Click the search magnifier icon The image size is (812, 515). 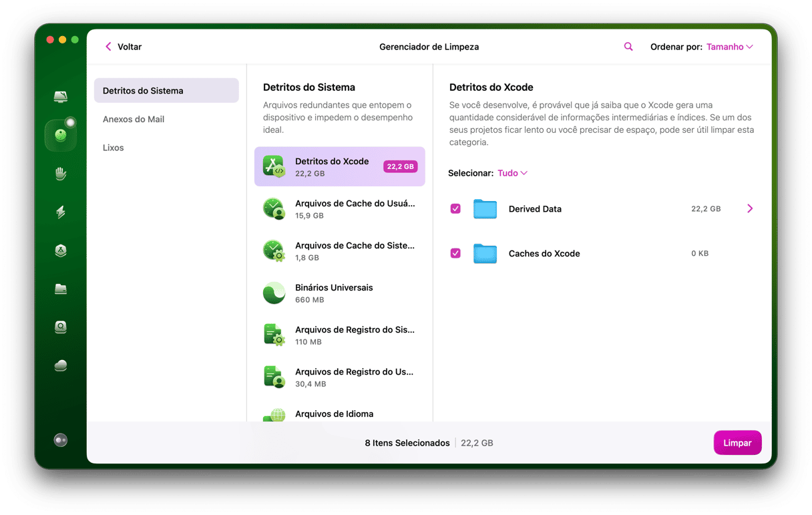click(628, 47)
